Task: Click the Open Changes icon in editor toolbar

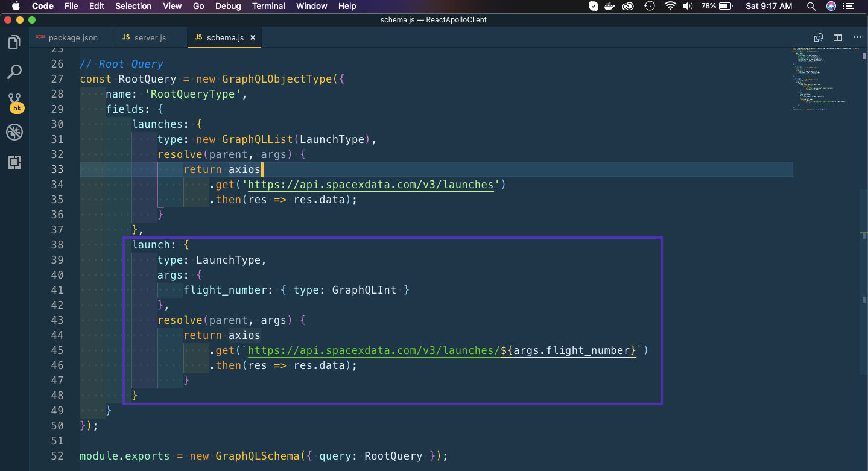Action: click(819, 37)
